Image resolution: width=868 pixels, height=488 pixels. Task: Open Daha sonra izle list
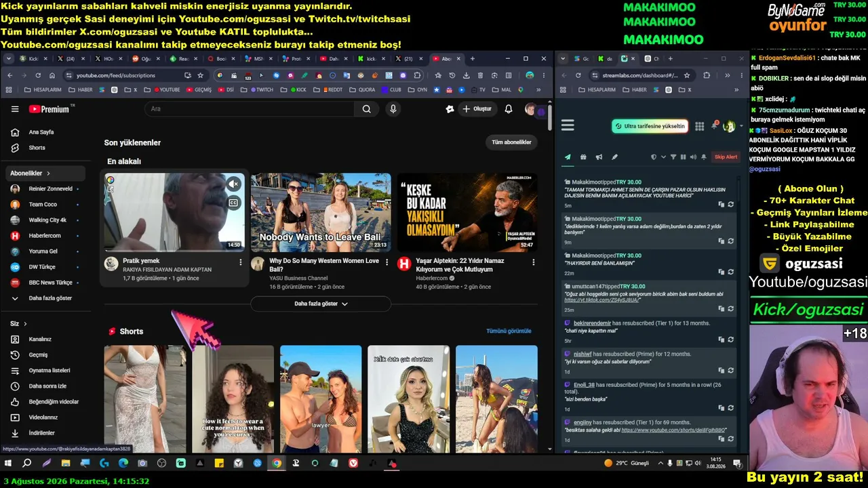(x=45, y=386)
